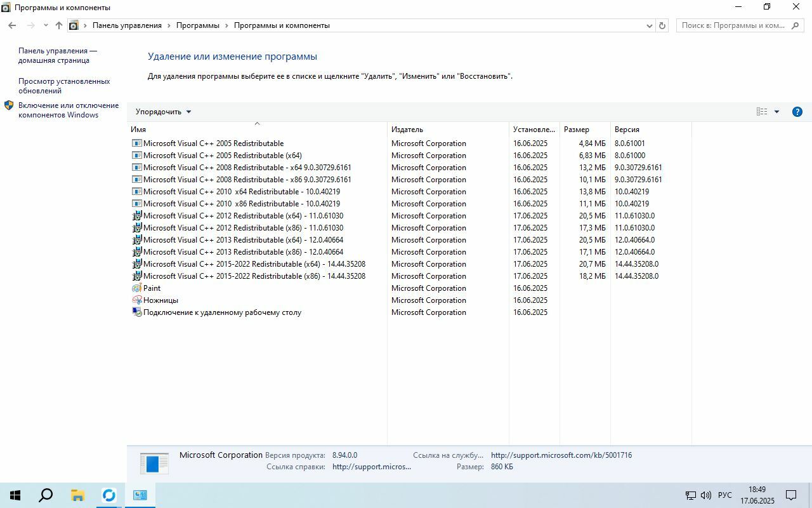812x508 pixels.
Task: Open Windows search from taskbar
Action: pyautogui.click(x=46, y=495)
